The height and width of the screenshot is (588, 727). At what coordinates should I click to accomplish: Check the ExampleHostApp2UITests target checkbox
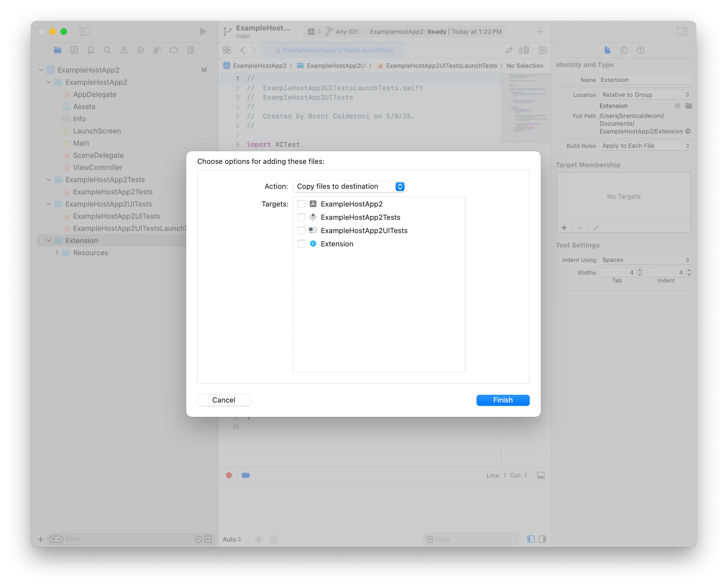301,230
